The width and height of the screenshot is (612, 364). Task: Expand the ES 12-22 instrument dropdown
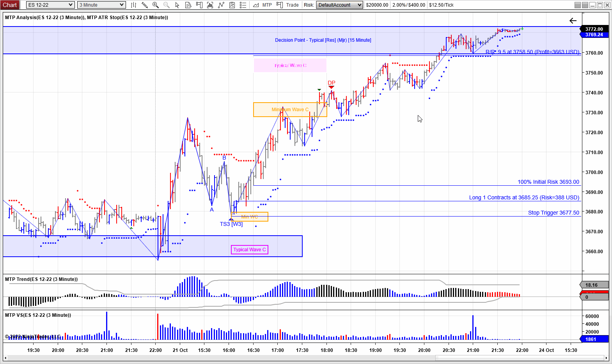pos(70,5)
